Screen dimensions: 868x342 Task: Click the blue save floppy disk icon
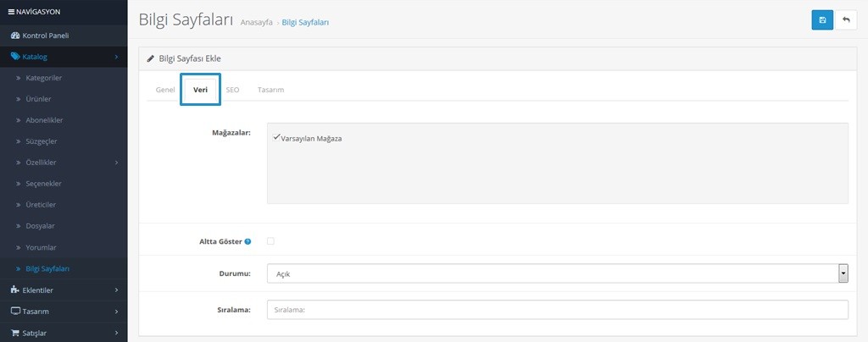822,19
